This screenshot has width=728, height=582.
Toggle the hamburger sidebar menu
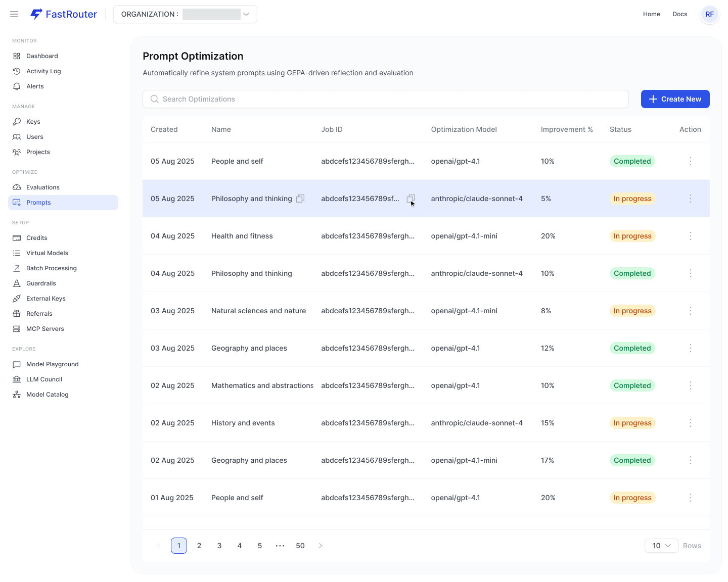tap(14, 14)
